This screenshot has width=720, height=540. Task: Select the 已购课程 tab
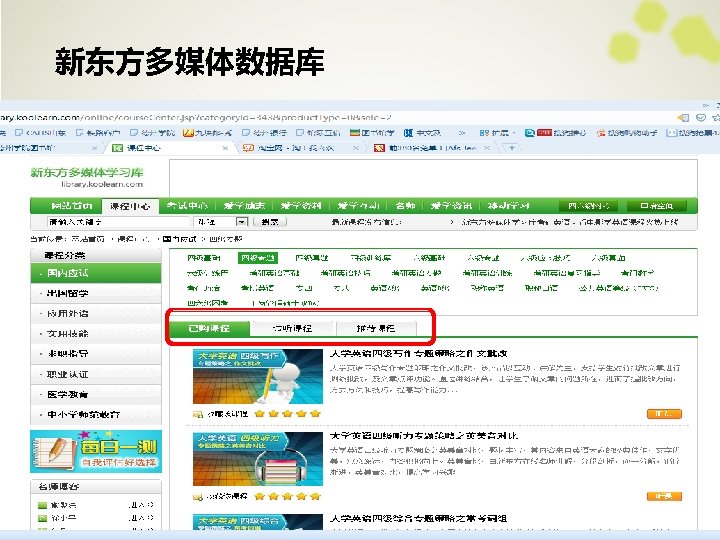[x=209, y=328]
